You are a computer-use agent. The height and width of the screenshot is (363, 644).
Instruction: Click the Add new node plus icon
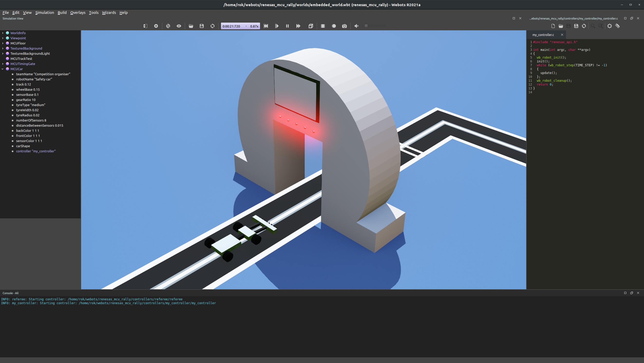[156, 26]
